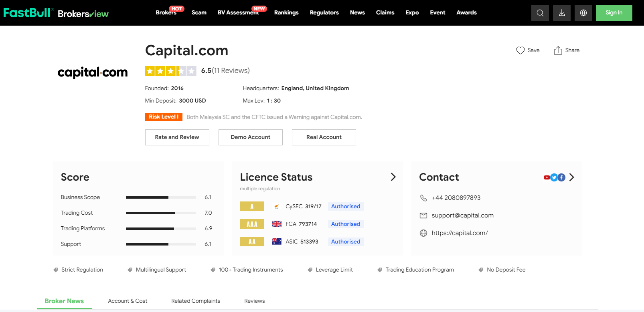Click the FastBull logo
Screen dimensions: 644x312
coord(28,13)
